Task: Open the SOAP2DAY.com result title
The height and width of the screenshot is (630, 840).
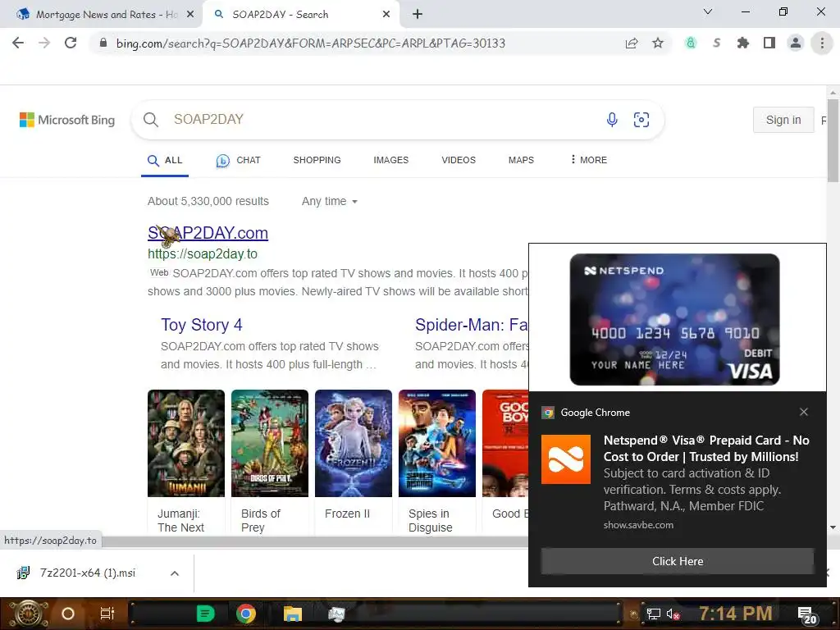Action: pos(208,233)
